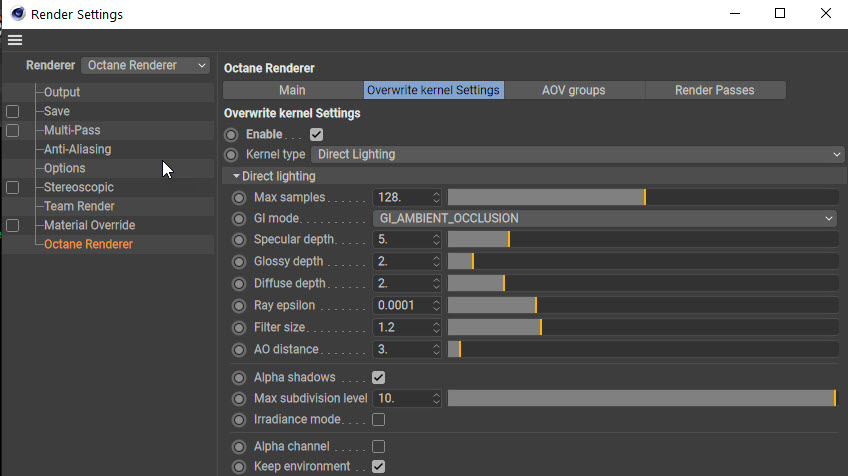Switch to the AOV groups tab
The width and height of the screenshot is (848, 476).
click(x=573, y=90)
